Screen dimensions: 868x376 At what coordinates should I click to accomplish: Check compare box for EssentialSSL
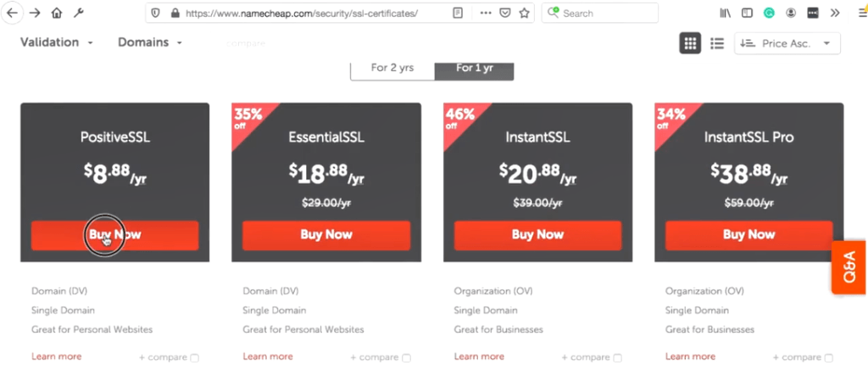406,358
